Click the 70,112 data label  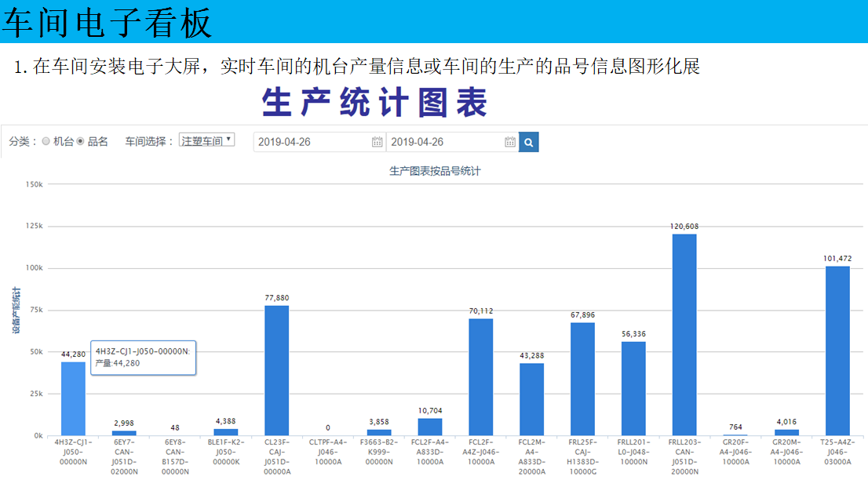click(480, 311)
